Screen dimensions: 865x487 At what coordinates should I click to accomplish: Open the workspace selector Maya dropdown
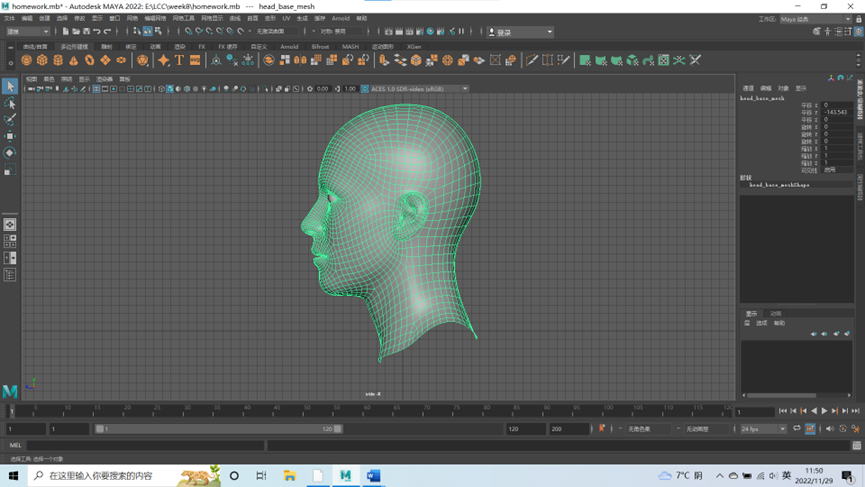(813, 19)
